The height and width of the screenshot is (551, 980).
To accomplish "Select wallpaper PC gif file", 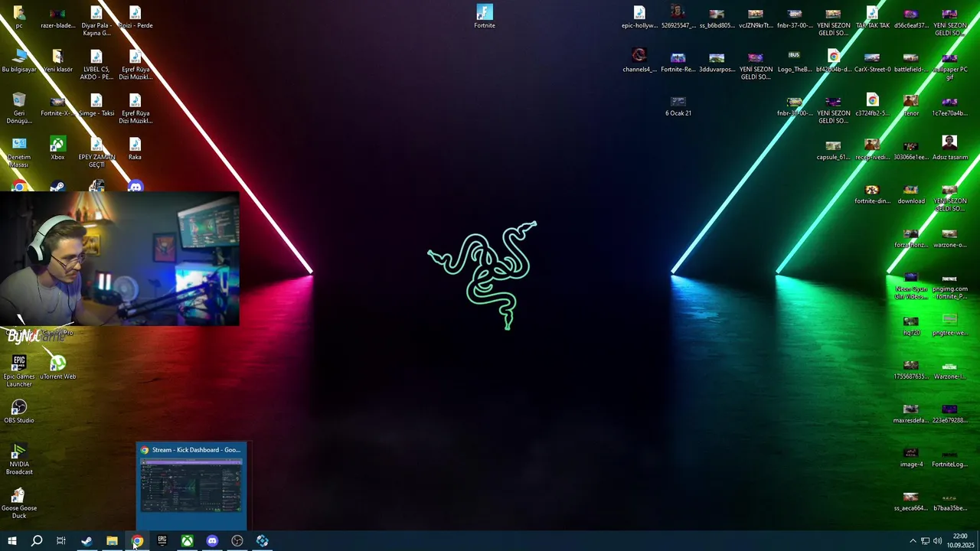I will (x=949, y=64).
